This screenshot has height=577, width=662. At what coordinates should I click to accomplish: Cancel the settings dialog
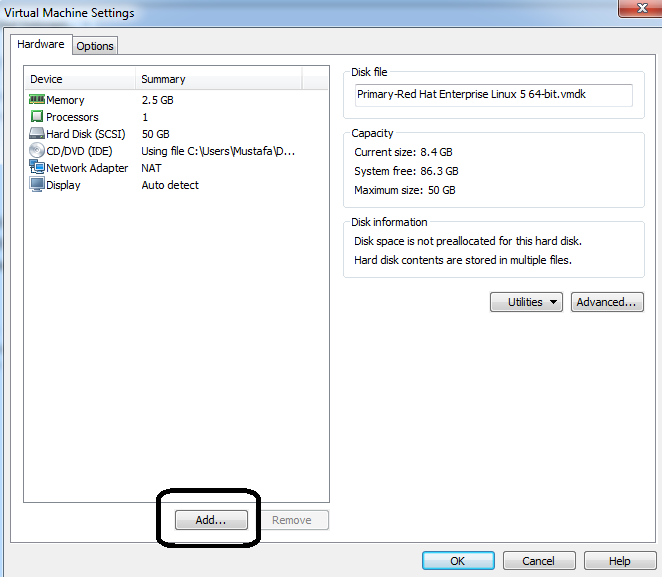pos(539,561)
